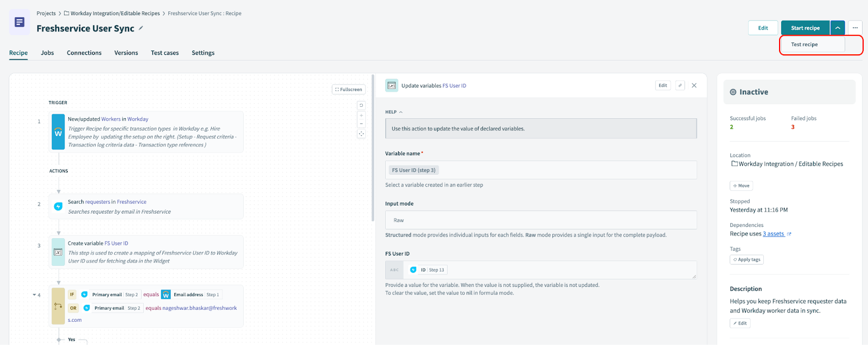
Task: Click the successful jobs count 2
Action: 731,127
